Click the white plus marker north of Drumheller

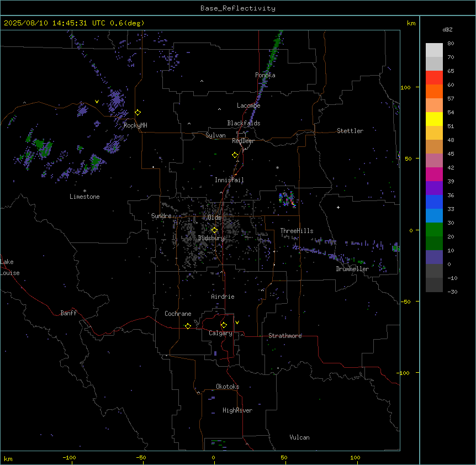[338, 207]
